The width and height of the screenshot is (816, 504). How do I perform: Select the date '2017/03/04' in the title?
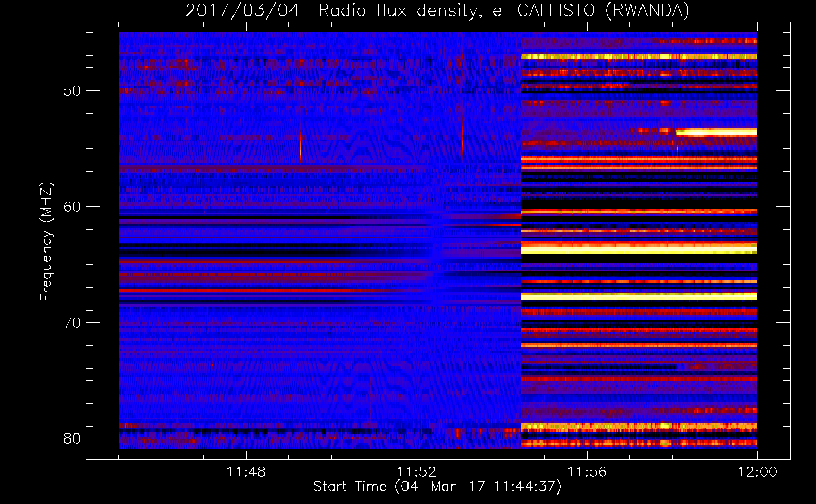243,10
